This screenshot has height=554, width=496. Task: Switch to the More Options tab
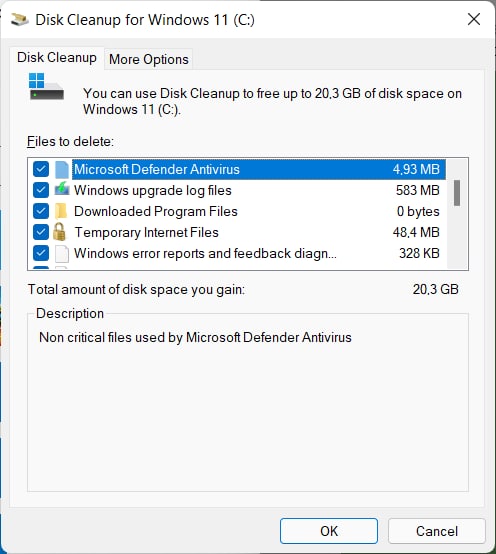point(149,59)
